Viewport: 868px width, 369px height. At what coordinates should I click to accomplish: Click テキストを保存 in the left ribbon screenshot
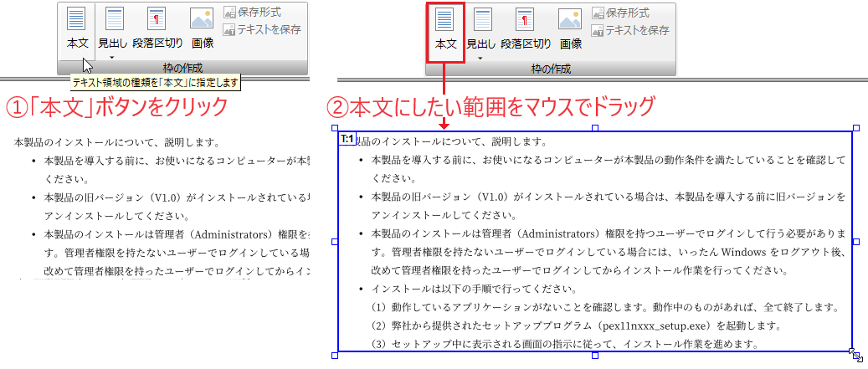(x=261, y=29)
